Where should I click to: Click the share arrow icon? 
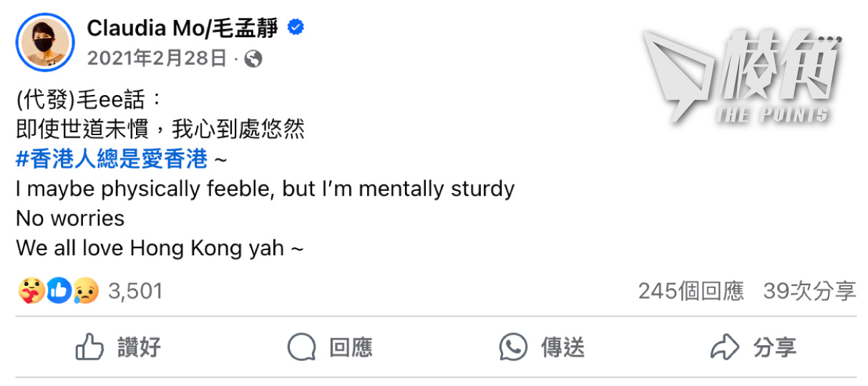pyautogui.click(x=724, y=347)
